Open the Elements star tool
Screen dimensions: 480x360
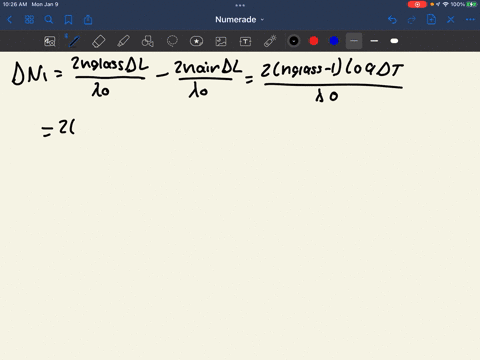[196, 41]
